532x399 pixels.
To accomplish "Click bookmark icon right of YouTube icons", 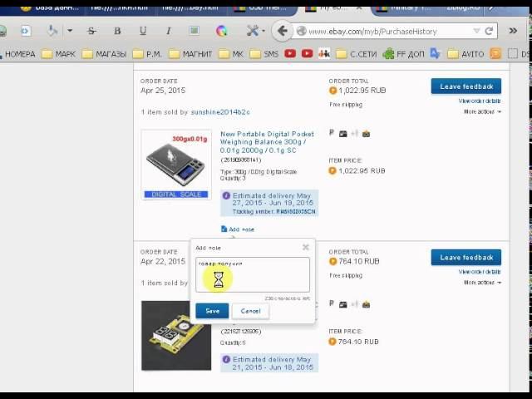I will 324,53.
